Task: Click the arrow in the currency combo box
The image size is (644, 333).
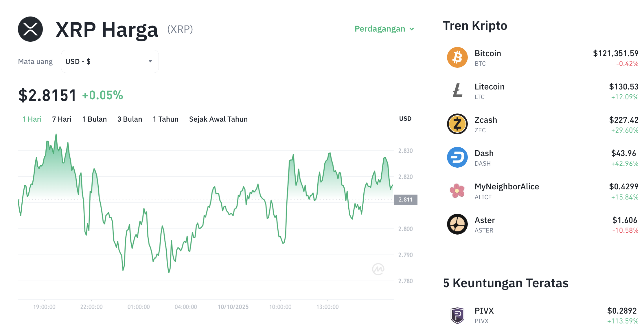Action: pos(150,61)
